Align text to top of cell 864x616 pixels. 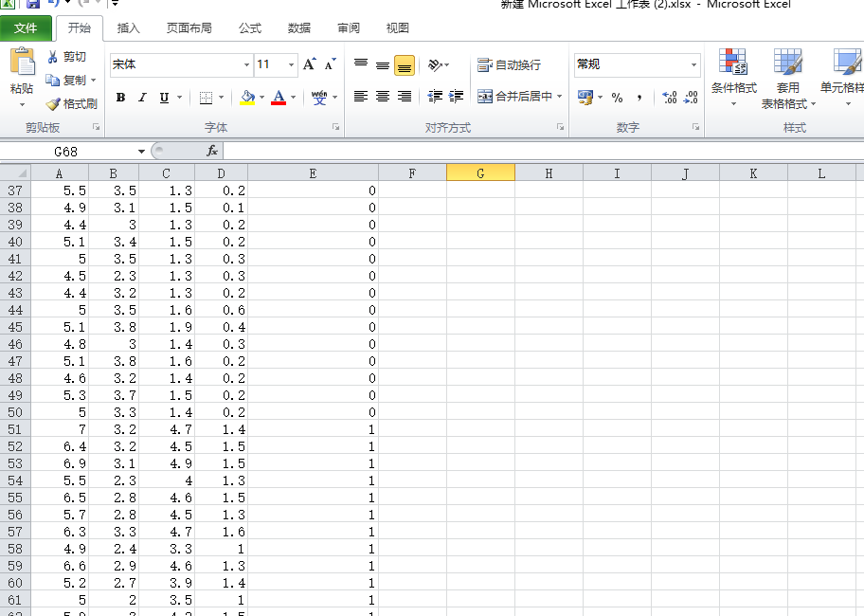point(361,64)
